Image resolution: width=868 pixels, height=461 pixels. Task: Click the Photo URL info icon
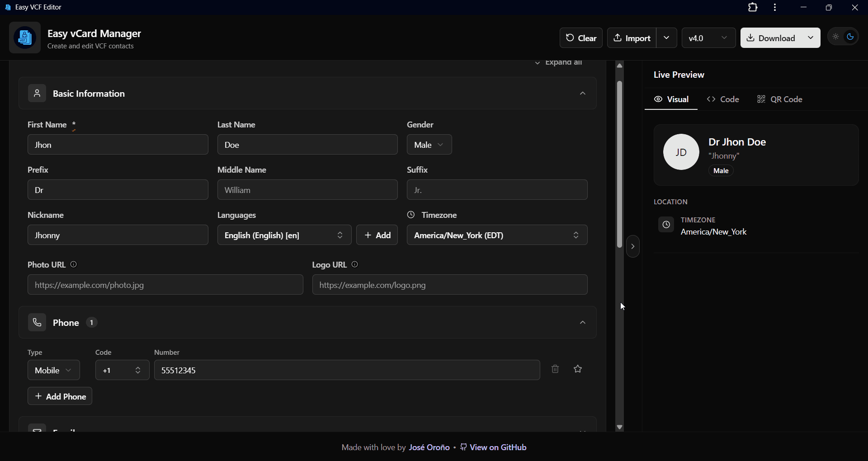click(x=74, y=264)
